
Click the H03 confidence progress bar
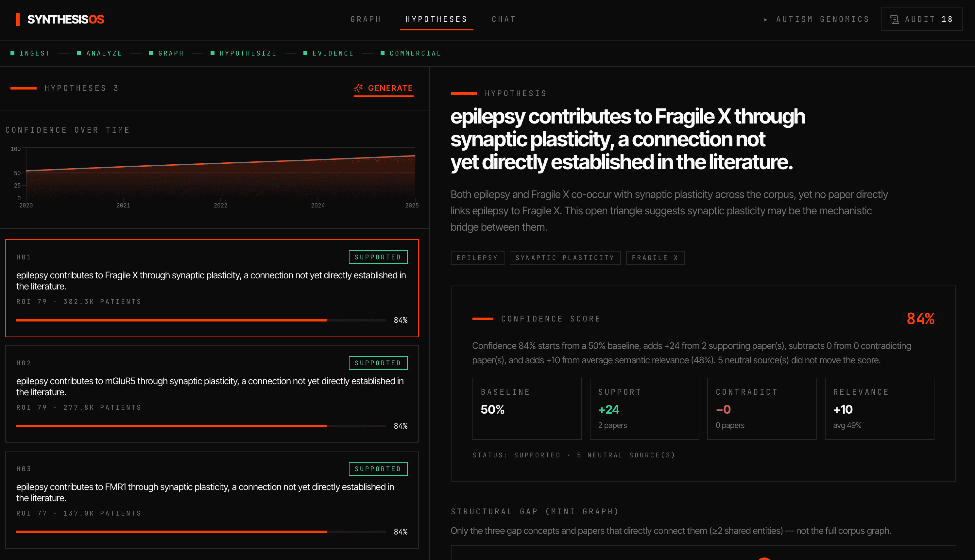(x=201, y=532)
